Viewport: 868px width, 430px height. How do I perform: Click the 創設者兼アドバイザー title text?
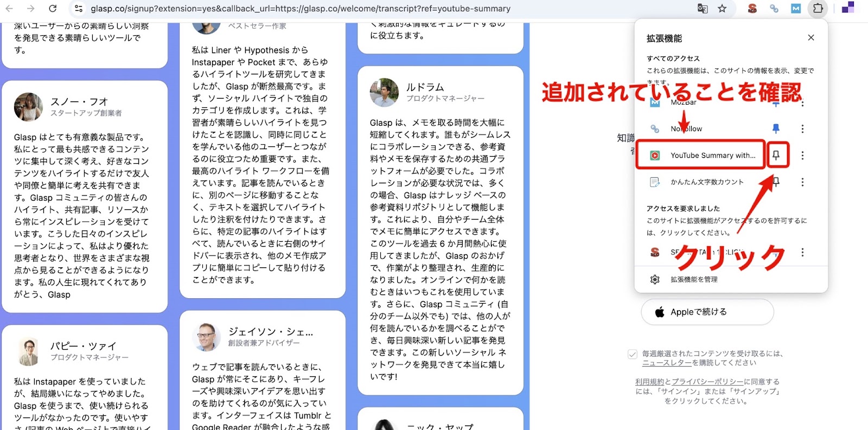pos(264,343)
